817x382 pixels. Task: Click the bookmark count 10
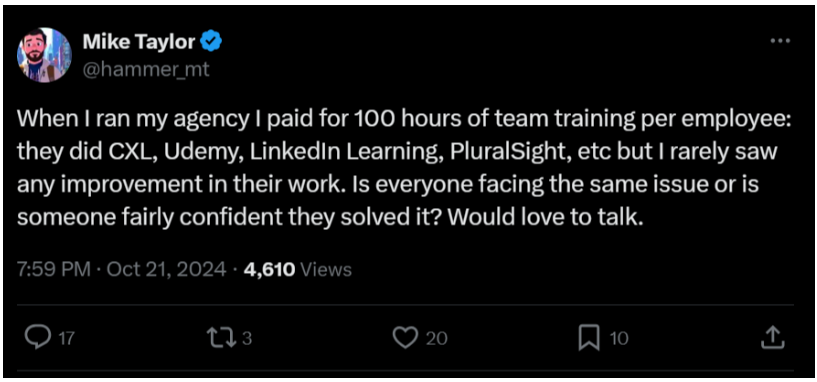click(619, 339)
